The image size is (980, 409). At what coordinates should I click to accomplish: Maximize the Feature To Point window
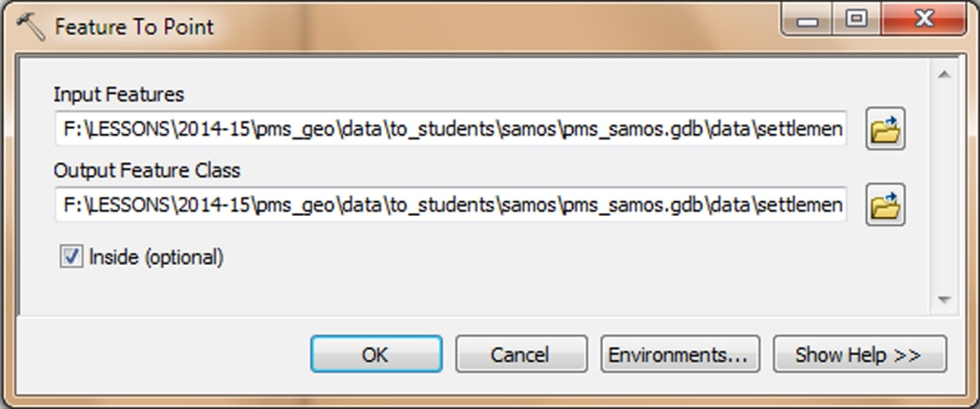point(857,20)
